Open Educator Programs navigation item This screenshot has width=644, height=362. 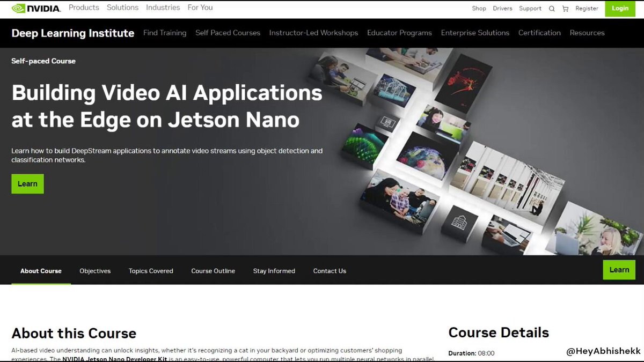click(x=399, y=33)
